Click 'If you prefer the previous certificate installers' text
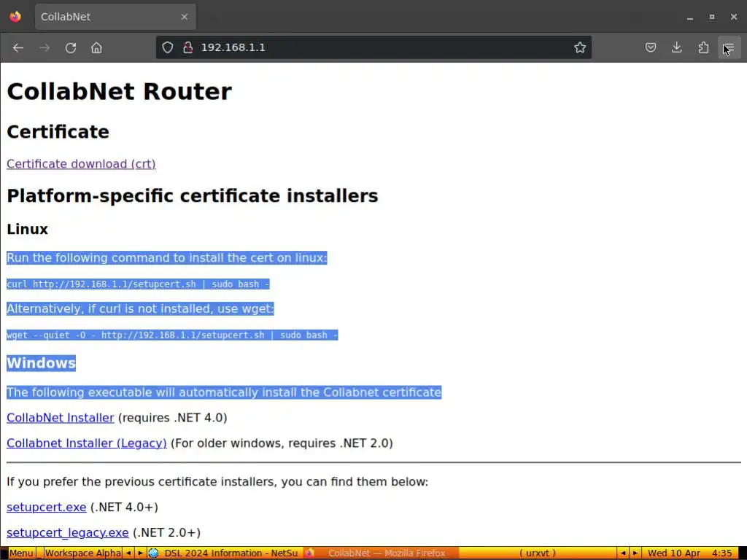Viewport: 747px width, 560px height. click(x=217, y=482)
